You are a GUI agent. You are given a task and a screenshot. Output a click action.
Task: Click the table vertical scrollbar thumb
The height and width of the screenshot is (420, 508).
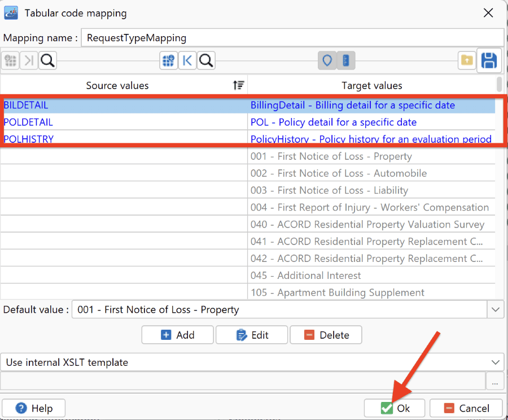(500, 84)
